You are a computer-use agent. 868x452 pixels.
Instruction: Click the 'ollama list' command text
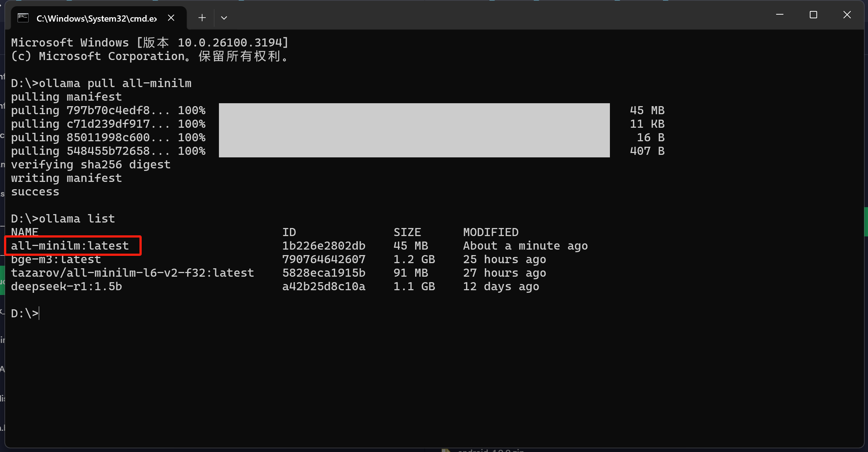(x=77, y=219)
